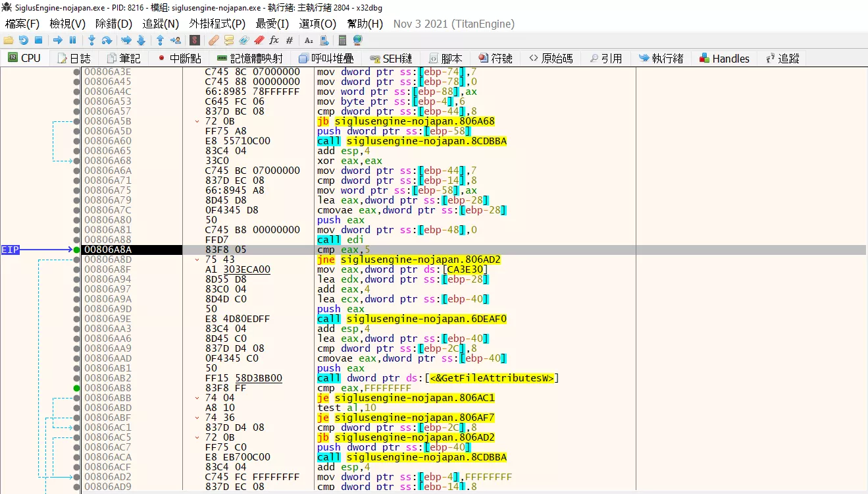Step into with the down-arrow icon
The image size is (868, 494).
(92, 40)
